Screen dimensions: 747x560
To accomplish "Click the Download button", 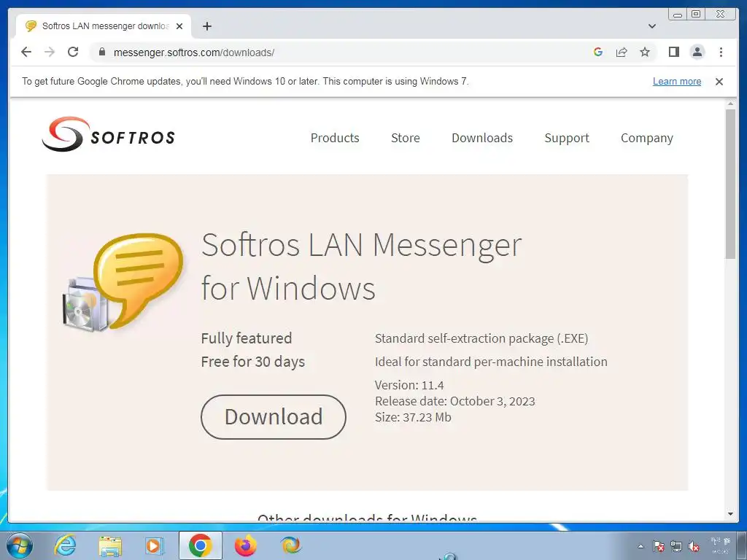I will 274,416.
